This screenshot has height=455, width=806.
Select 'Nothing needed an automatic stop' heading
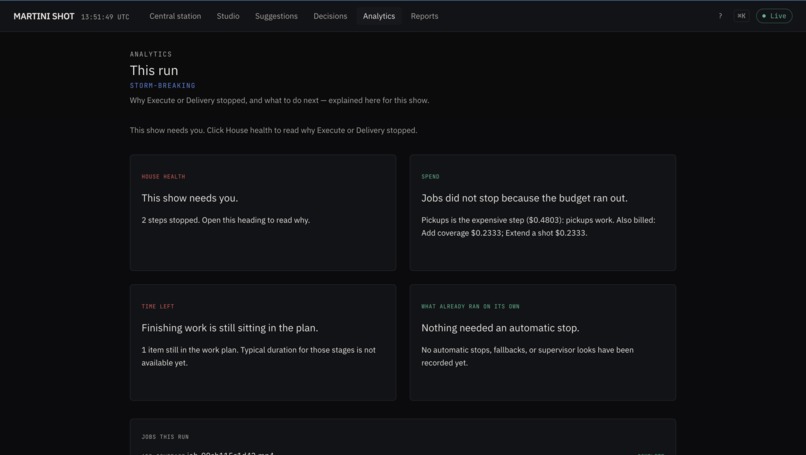(x=500, y=328)
